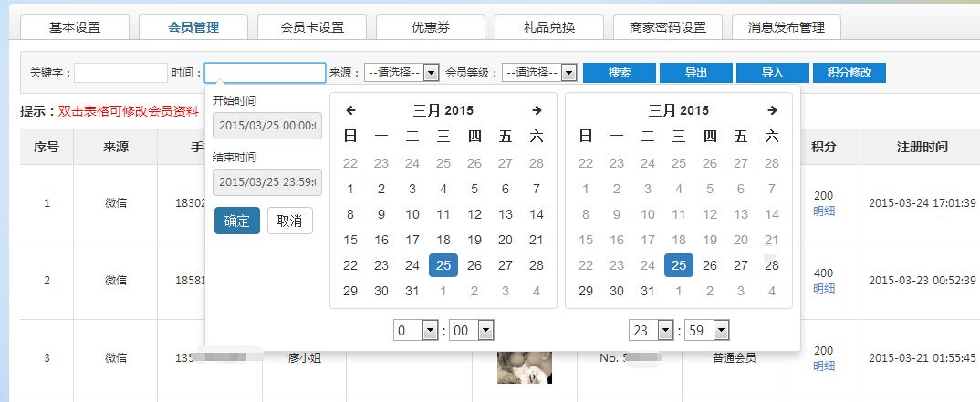Screen dimensions: 980x402
Task: Click the member photo thumbnail in row 3
Action: pyautogui.click(x=525, y=367)
